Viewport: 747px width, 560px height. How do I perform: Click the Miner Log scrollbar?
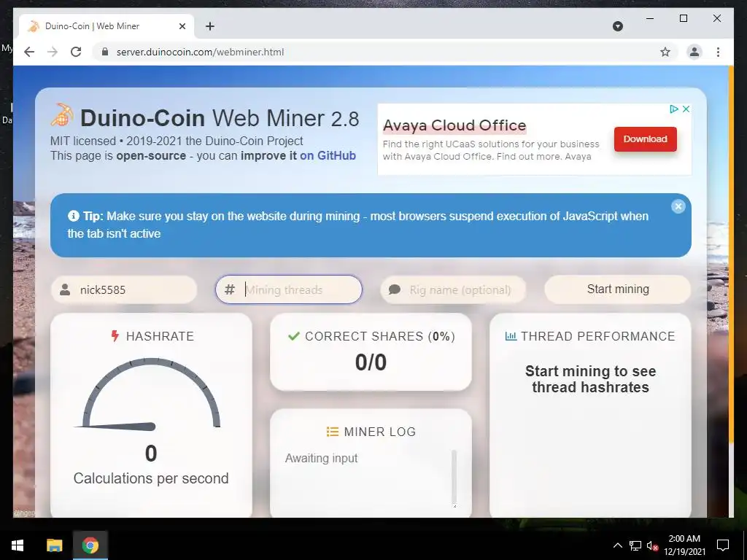pyautogui.click(x=454, y=478)
